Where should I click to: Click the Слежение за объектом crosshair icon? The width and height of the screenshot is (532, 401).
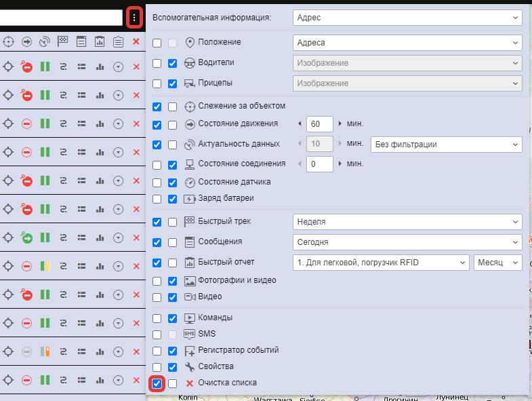coord(190,107)
